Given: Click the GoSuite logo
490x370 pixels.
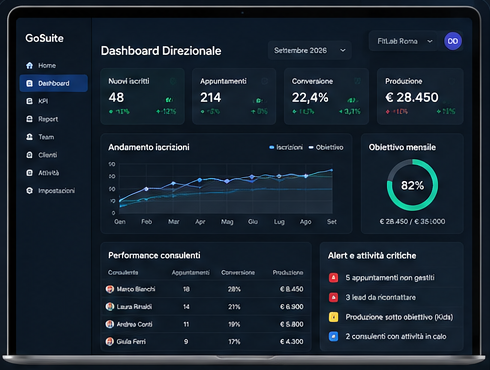Looking at the screenshot, I should 44,38.
